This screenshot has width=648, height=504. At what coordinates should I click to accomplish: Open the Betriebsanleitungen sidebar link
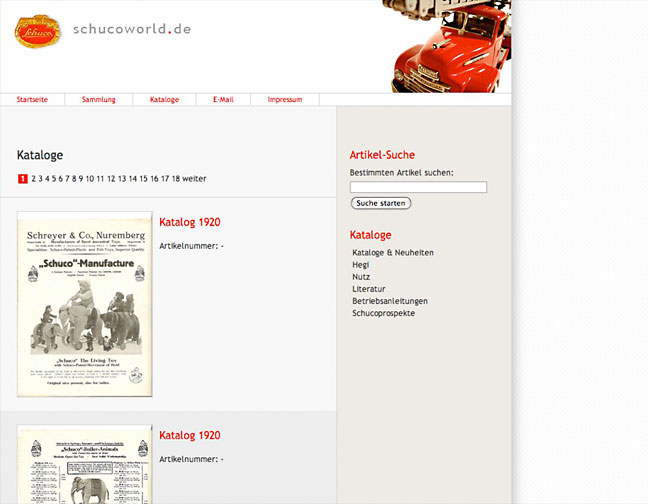[390, 301]
